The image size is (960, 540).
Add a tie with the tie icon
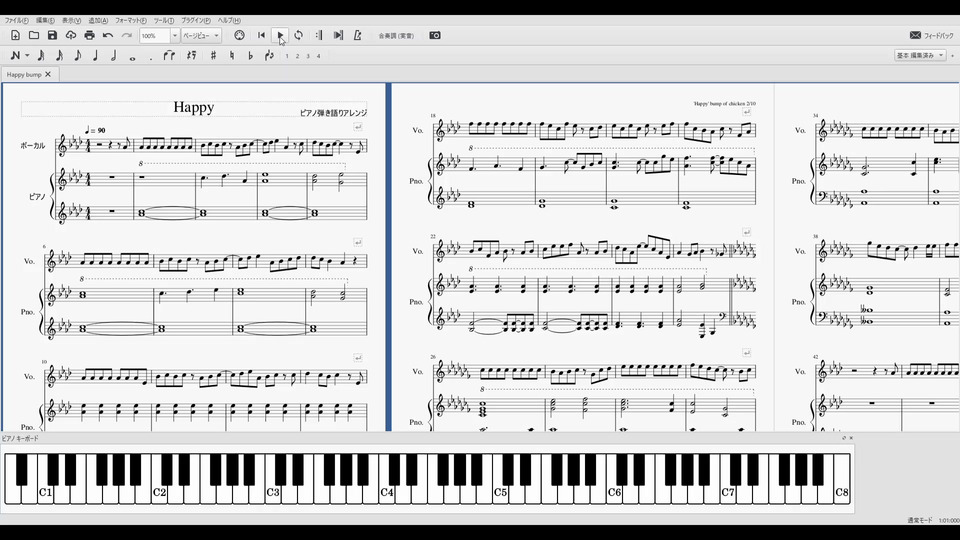pos(170,56)
